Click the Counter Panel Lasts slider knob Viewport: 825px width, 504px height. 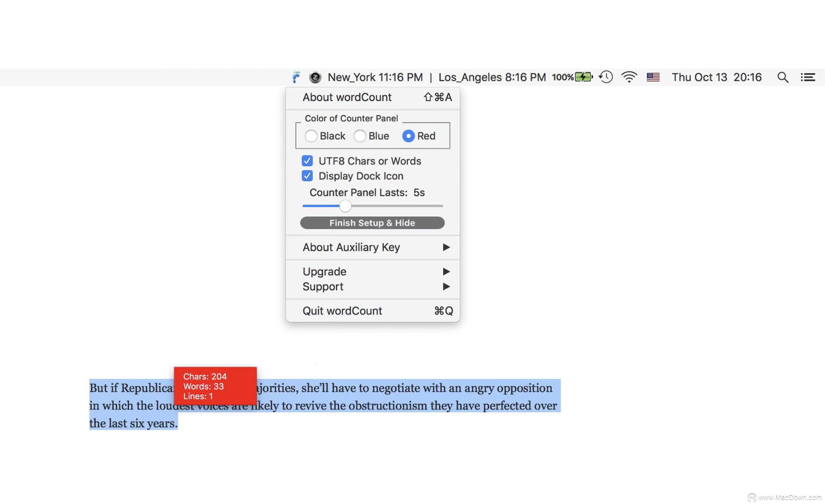point(345,206)
